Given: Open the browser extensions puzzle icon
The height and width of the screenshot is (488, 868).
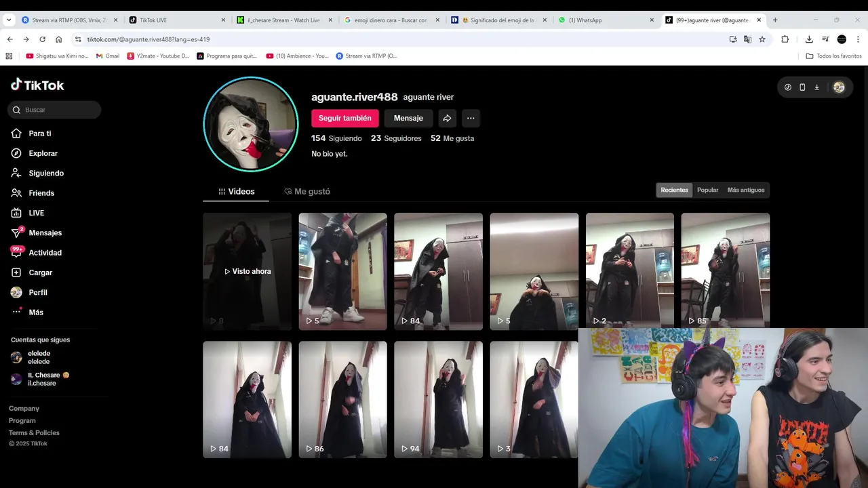Looking at the screenshot, I should pos(785,39).
